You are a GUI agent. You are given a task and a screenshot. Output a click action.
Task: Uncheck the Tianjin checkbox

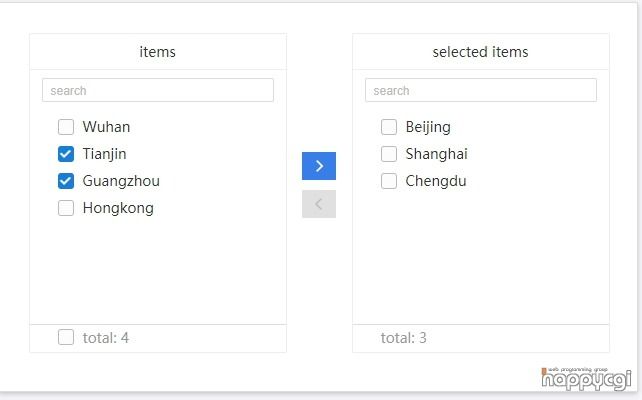pos(66,154)
